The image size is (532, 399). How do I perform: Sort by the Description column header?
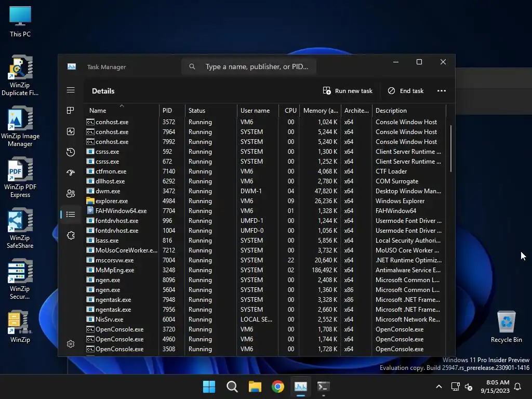point(409,111)
